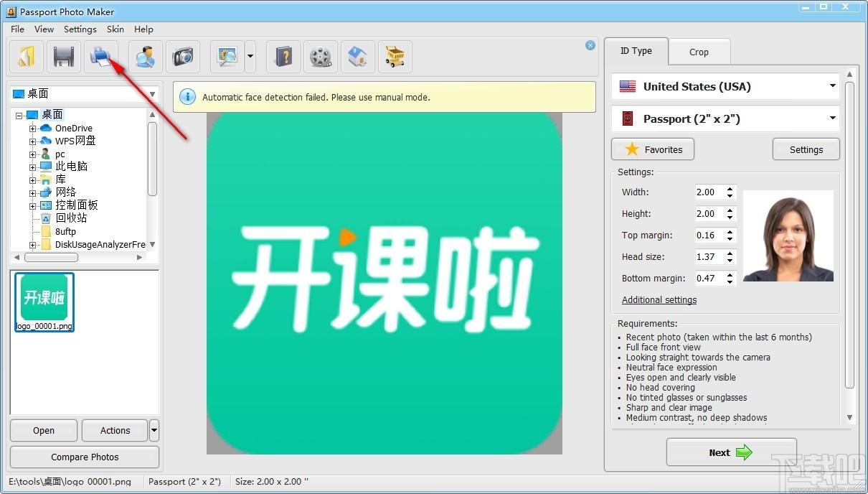This screenshot has height=494, width=868.
Task: Select the DiskUsageAnalyzerFre folder
Action: pos(100,244)
